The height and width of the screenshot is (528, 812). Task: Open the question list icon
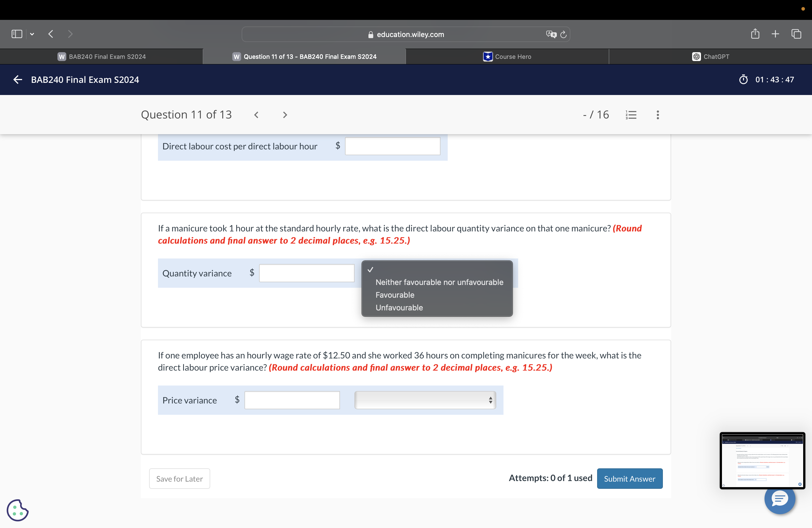click(631, 115)
